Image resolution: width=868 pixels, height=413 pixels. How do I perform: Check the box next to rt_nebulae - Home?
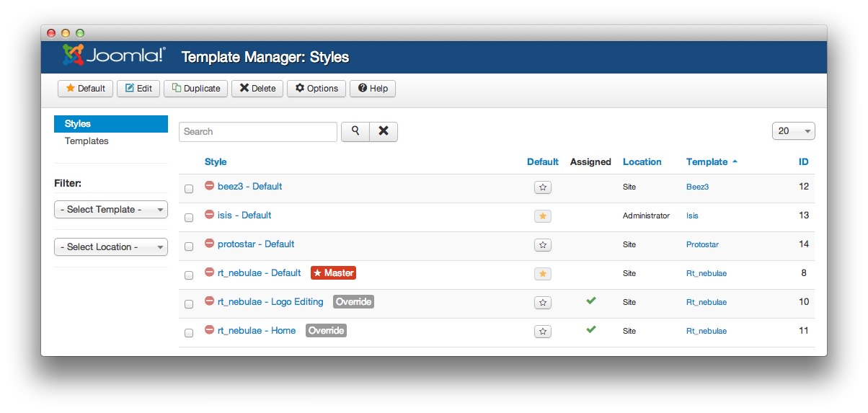(189, 333)
